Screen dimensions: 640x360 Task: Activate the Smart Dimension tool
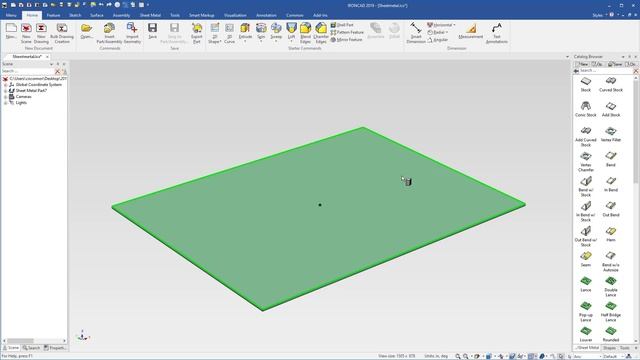pos(416,33)
